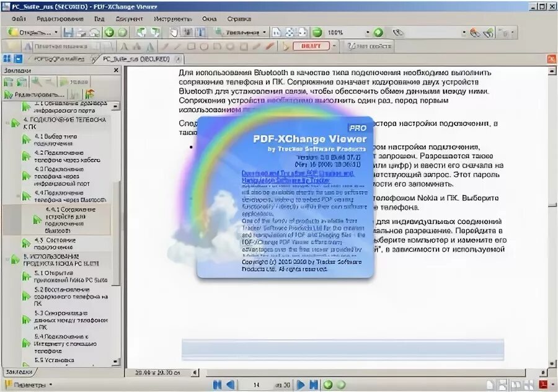Open the Параметры options dropdown
558x392 pixels.
click(29, 385)
